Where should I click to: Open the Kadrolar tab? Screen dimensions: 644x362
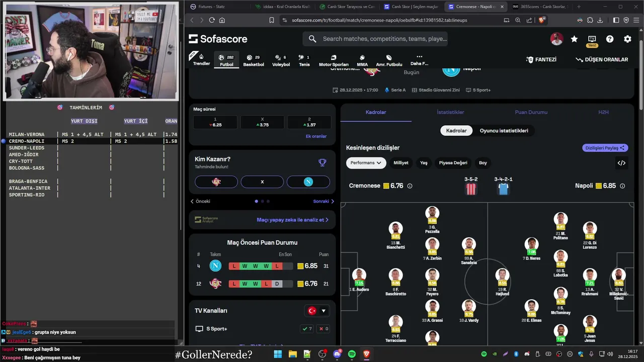[376, 112]
